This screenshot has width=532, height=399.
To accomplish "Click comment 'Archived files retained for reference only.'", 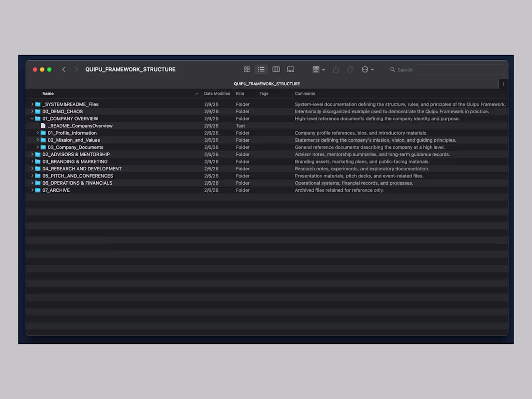I will coord(339,190).
